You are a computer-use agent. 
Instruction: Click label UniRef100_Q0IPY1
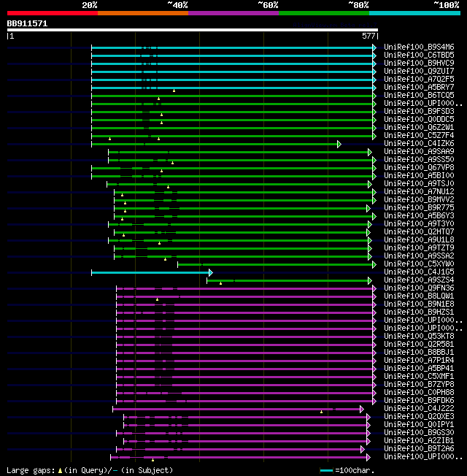[x=419, y=425]
